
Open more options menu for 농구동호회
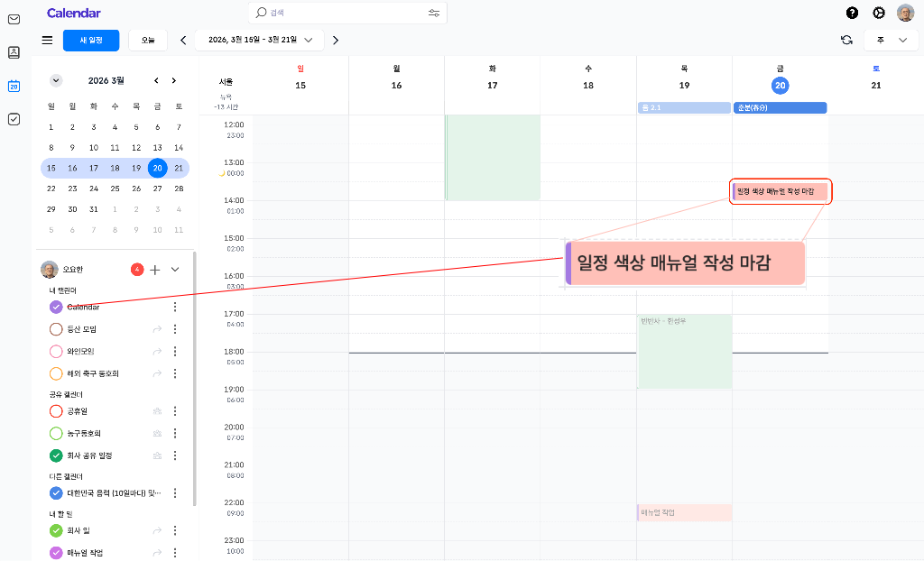[175, 434]
